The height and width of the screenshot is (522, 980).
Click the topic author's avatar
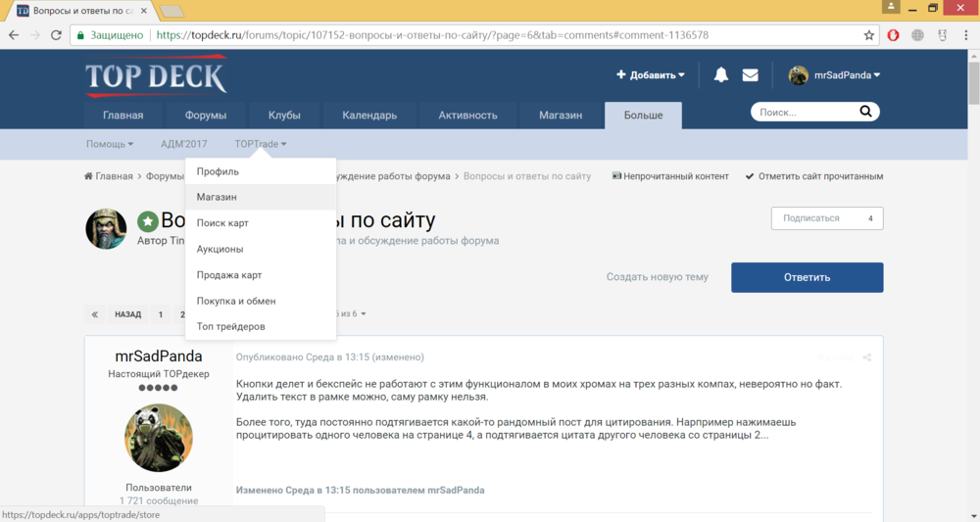(x=106, y=228)
